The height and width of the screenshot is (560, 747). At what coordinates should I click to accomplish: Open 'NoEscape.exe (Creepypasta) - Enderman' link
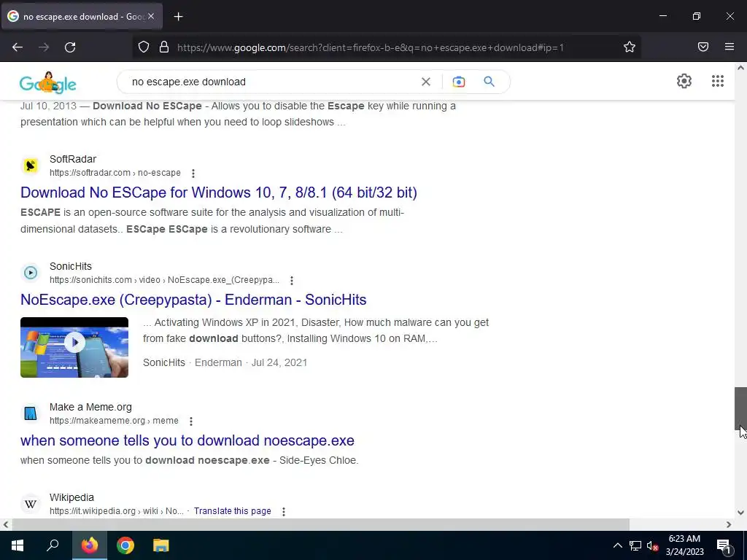tap(193, 300)
